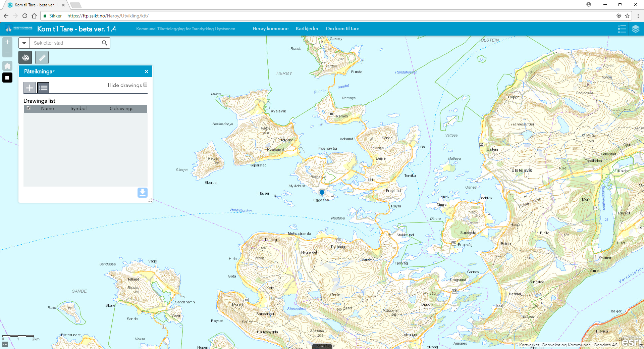The height and width of the screenshot is (349, 644).
Task: Select the ruler measurement tool
Action: tap(42, 58)
